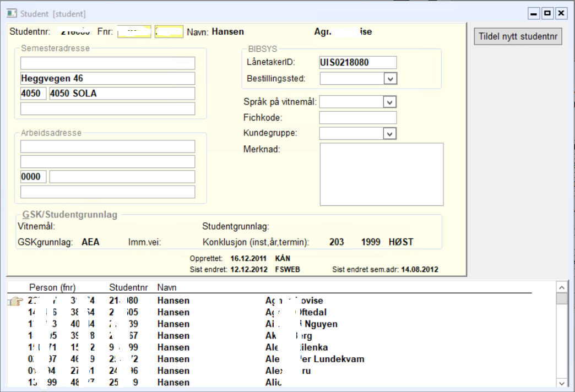Image resolution: width=575 pixels, height=392 pixels.
Task: Focus the Fichkode input field
Action: tap(358, 118)
